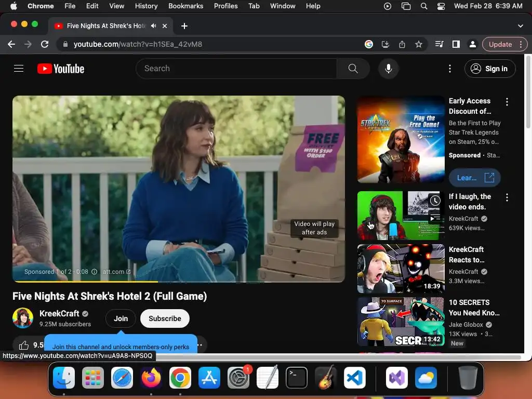Share this page using the share icon

402,44
